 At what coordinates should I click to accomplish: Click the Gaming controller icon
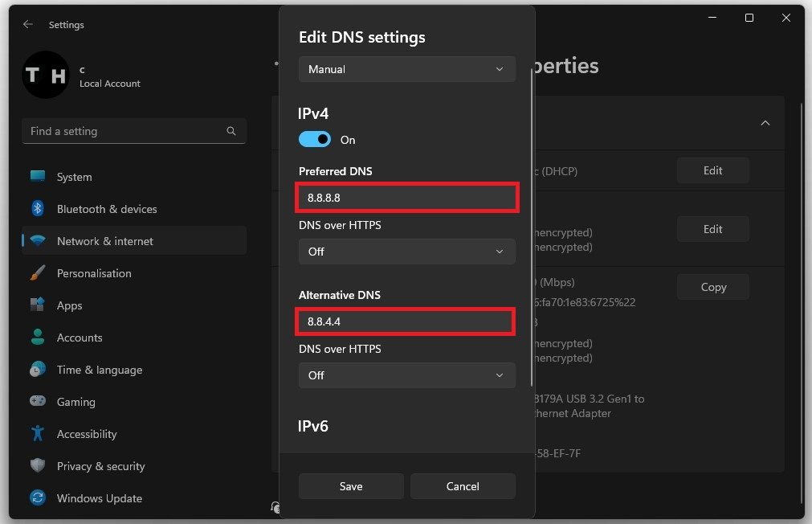pos(37,401)
